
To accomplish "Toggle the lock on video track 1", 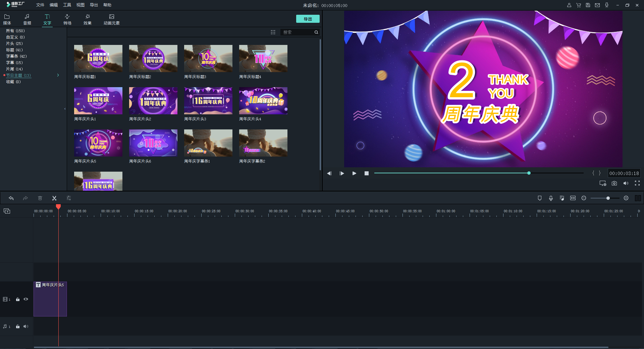I will tap(18, 299).
